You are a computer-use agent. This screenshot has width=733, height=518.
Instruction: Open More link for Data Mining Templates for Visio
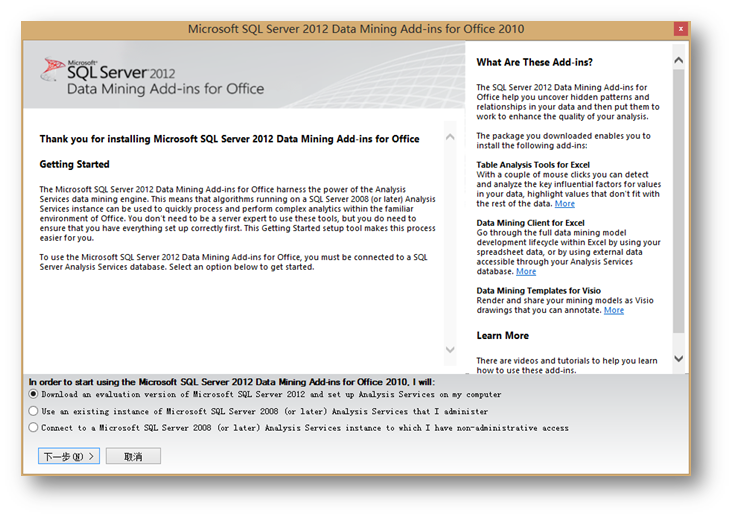tap(614, 310)
